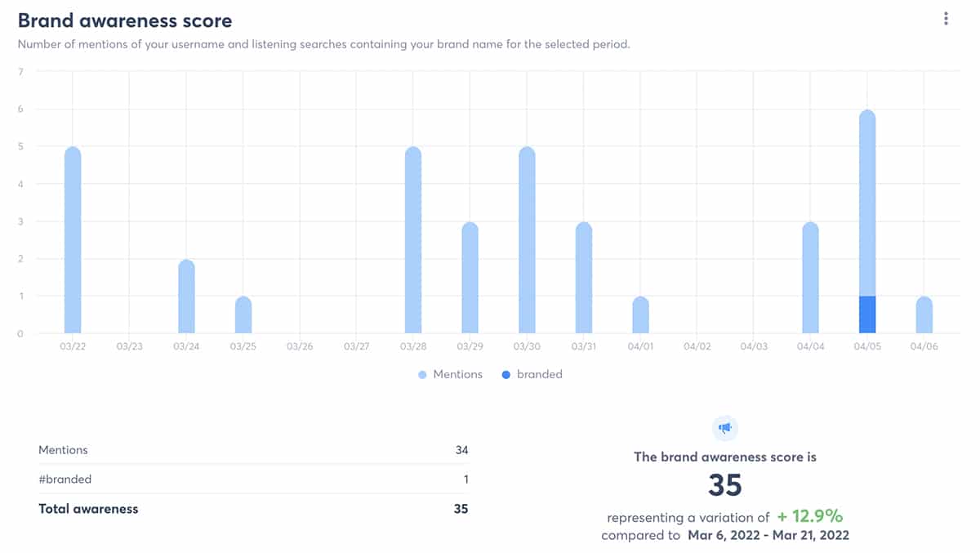
Task: Click the megaphone brand awareness icon
Action: (x=724, y=427)
